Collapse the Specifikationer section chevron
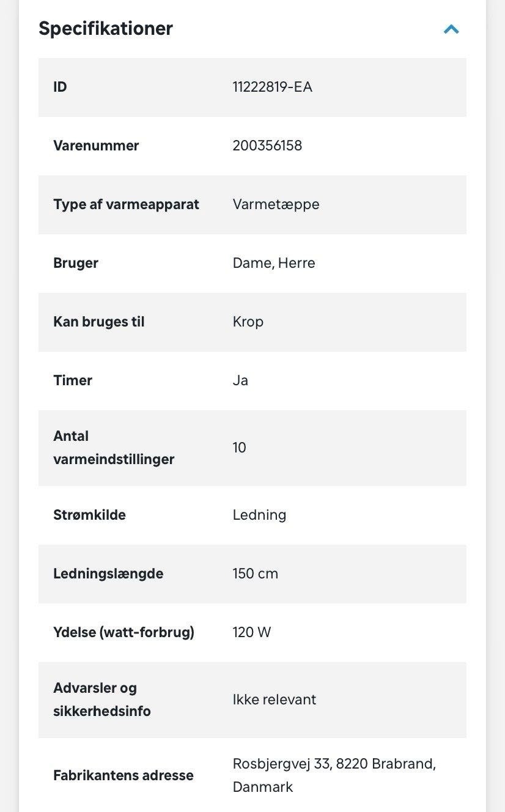The height and width of the screenshot is (812, 505). click(x=451, y=29)
